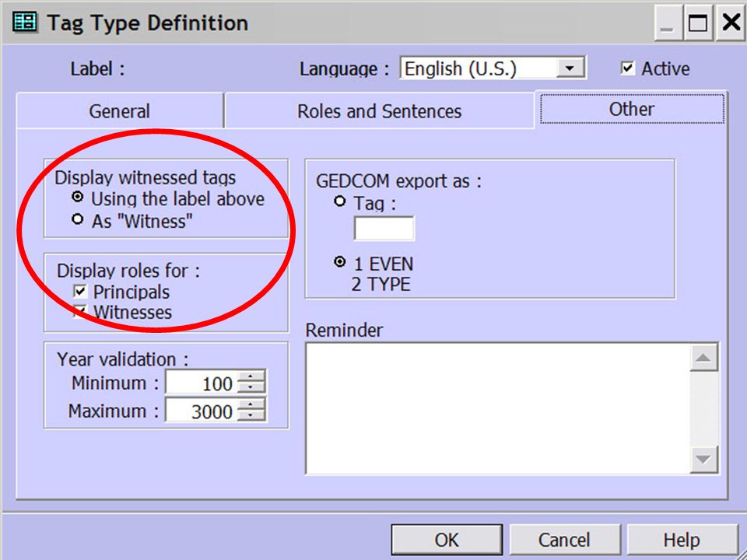Decrease the Minimum year with down arrow
The height and width of the screenshot is (560, 747).
251,387
